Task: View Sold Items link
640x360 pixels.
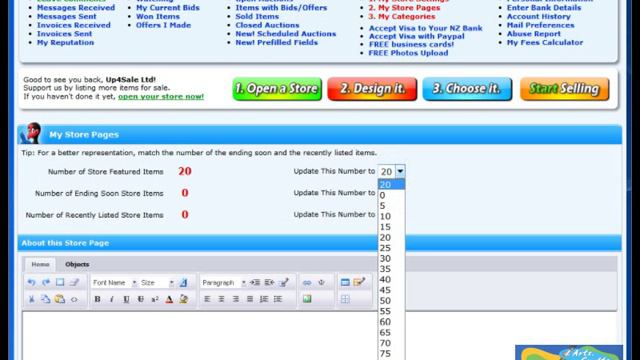Action: point(257,16)
